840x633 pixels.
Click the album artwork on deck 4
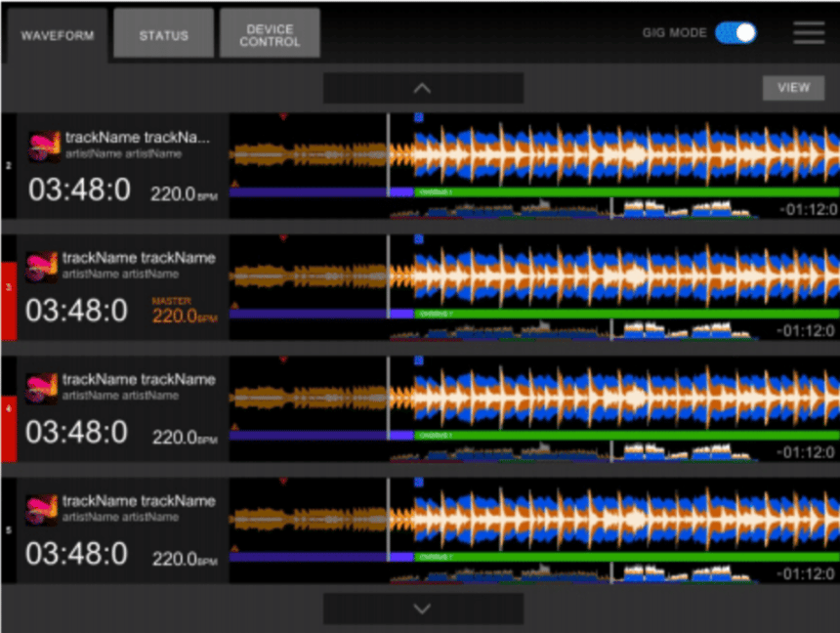click(42, 388)
